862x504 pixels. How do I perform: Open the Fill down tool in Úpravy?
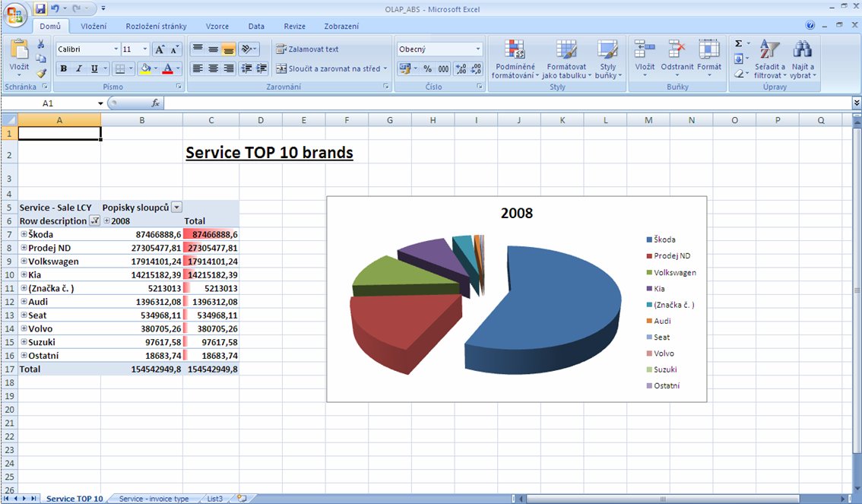click(x=739, y=59)
